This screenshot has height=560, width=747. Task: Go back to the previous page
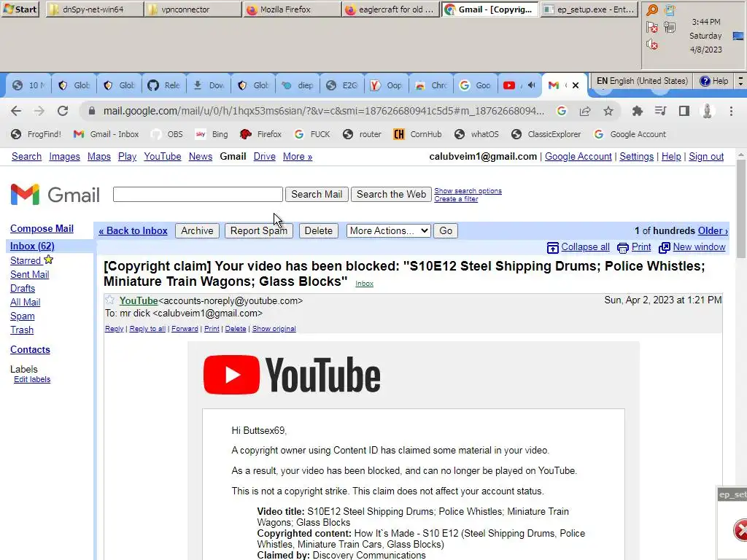click(16, 111)
